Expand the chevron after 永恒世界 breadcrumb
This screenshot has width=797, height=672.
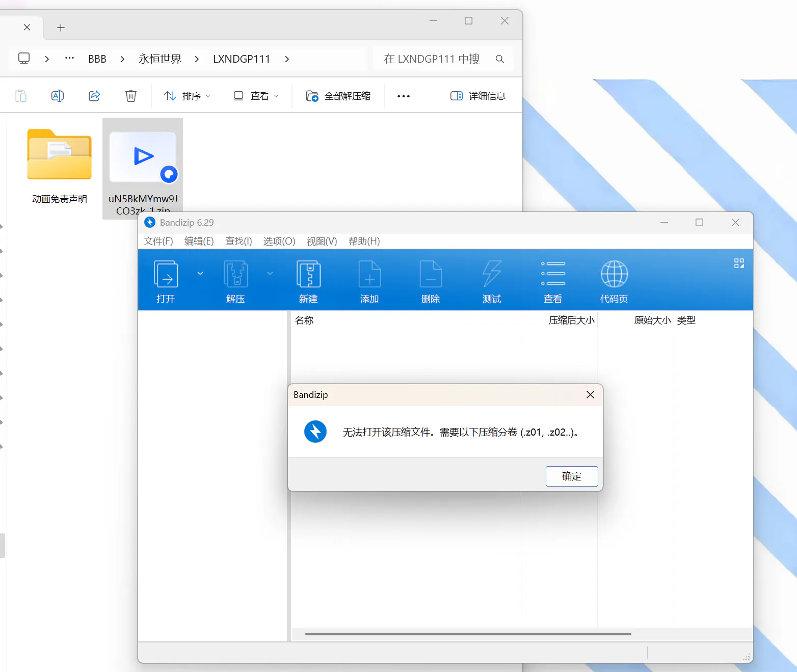tap(197, 59)
